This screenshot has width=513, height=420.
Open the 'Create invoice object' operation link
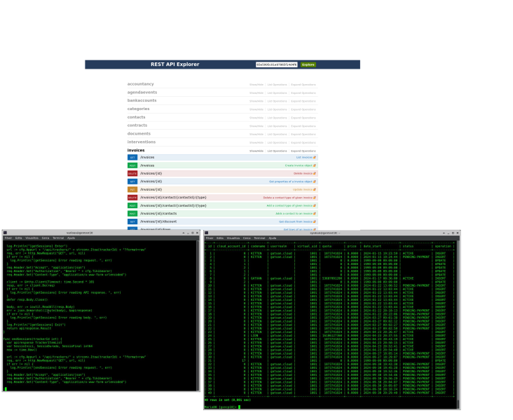point(299,165)
